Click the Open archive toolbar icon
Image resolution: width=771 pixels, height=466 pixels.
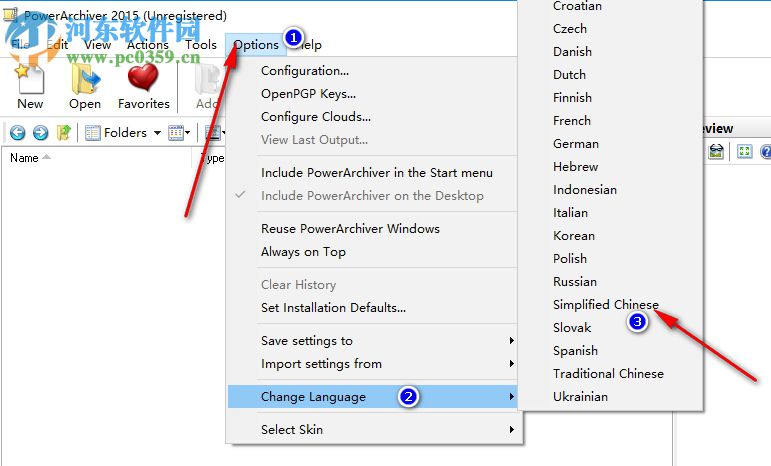pos(85,87)
